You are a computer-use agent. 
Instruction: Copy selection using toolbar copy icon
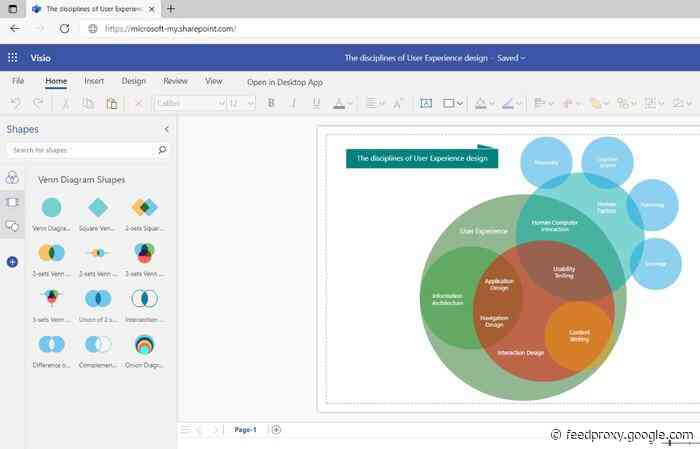pos(88,104)
